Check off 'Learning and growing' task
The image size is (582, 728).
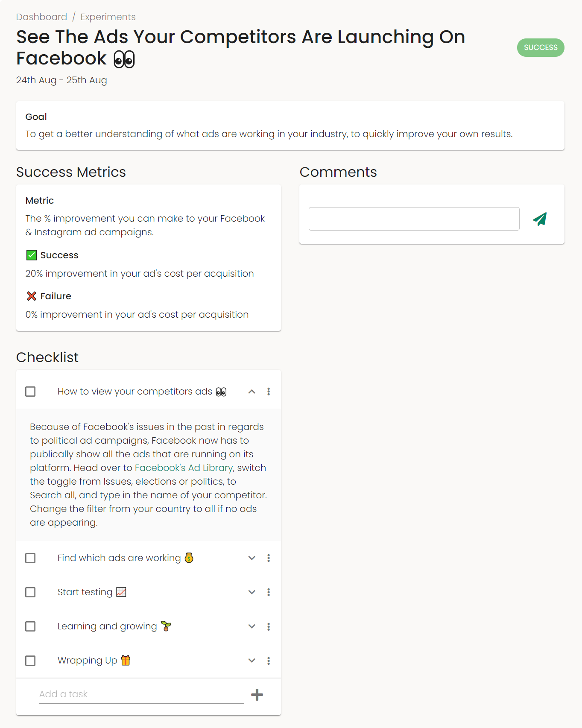coord(30,626)
